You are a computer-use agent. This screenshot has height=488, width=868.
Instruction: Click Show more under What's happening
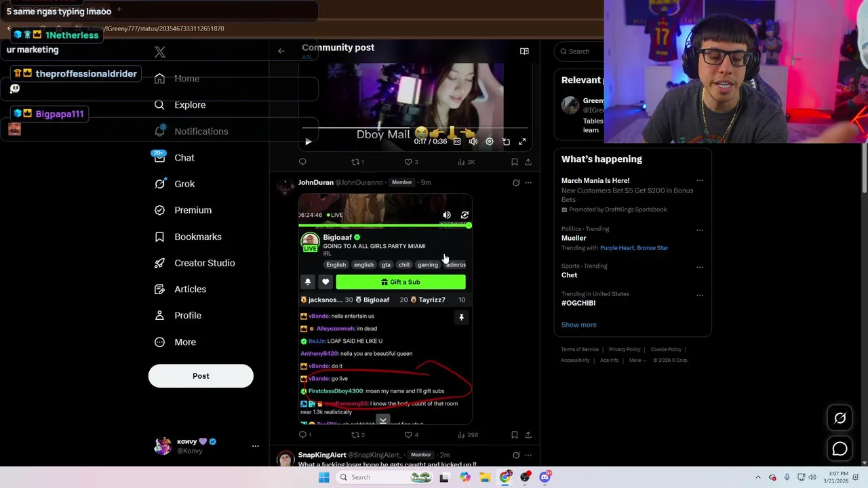(579, 325)
